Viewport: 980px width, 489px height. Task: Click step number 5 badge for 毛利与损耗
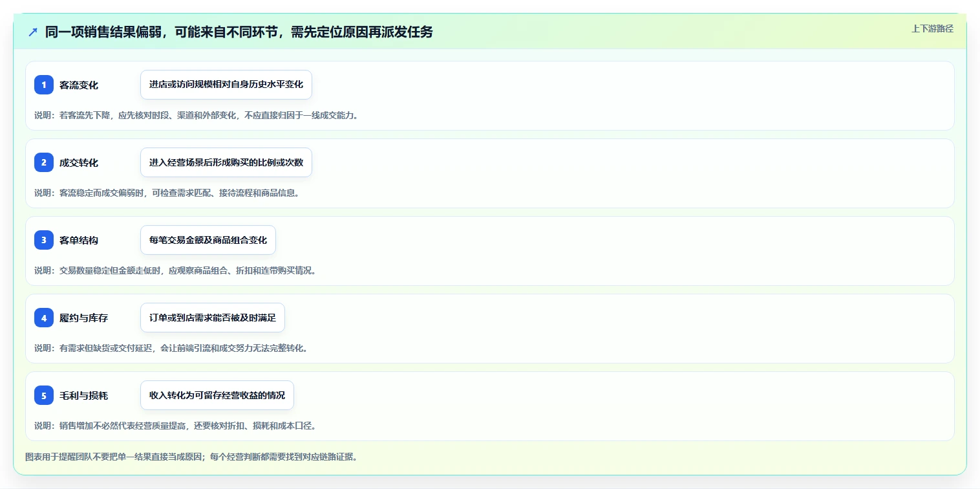click(x=44, y=395)
